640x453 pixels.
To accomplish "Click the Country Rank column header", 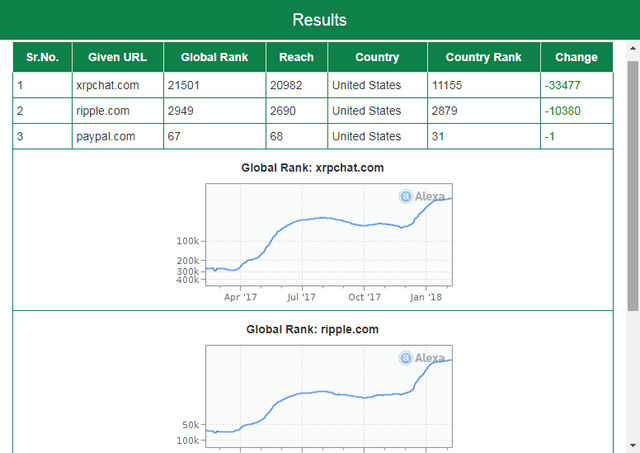I will (x=484, y=57).
